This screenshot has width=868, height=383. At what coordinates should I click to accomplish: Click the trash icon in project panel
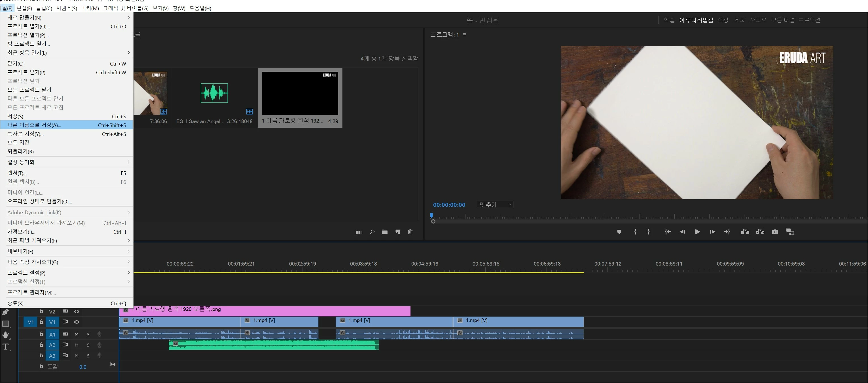pos(410,232)
